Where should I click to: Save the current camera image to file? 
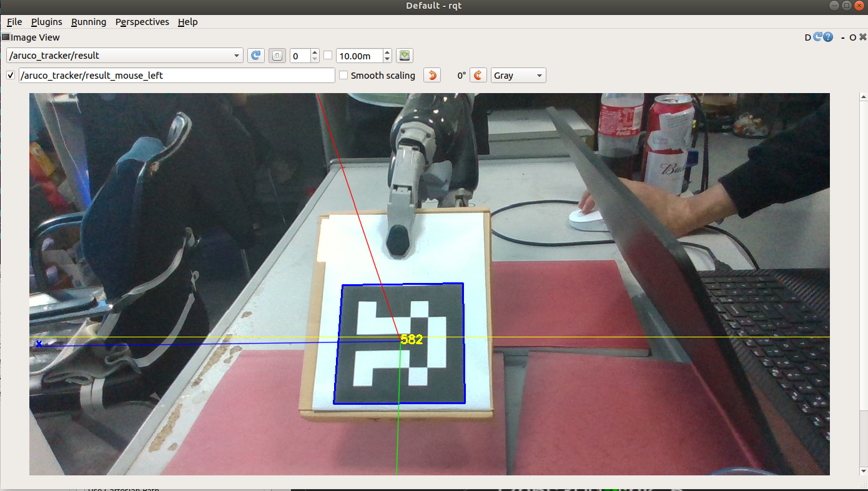(x=403, y=55)
